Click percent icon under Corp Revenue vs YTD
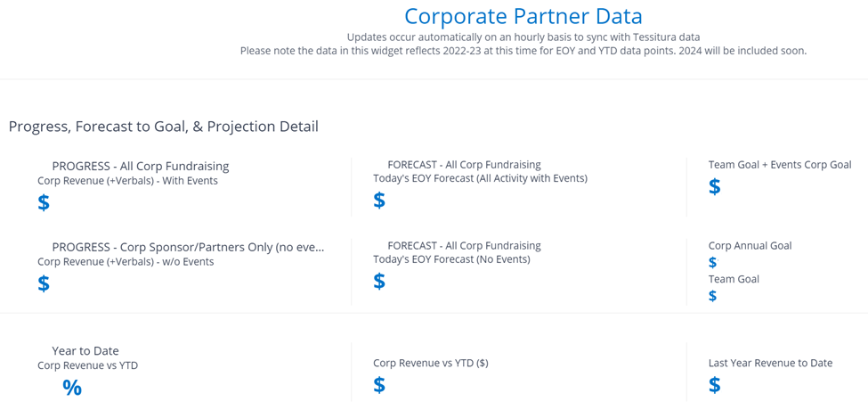 [72, 388]
